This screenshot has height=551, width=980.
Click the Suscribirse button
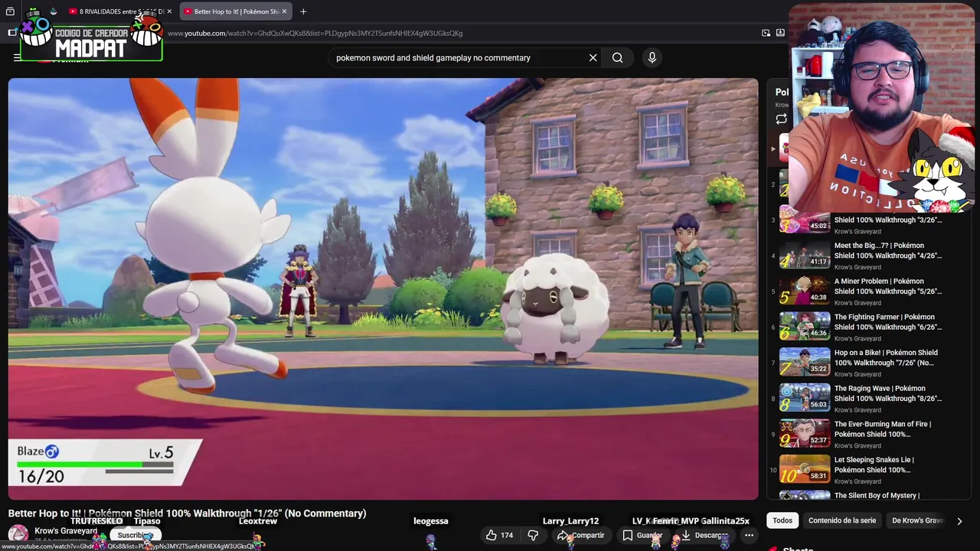click(135, 535)
